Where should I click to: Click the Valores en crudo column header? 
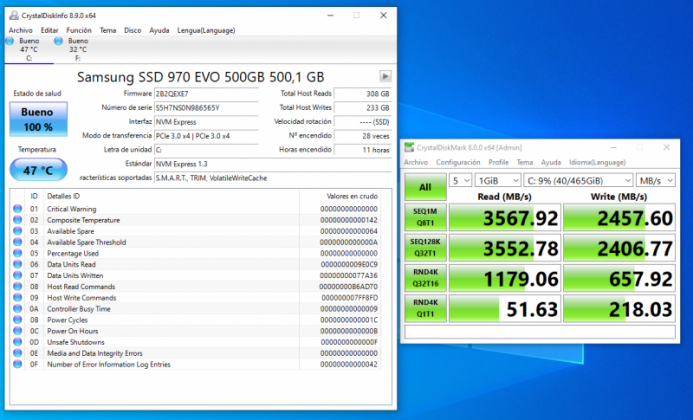pos(352,196)
